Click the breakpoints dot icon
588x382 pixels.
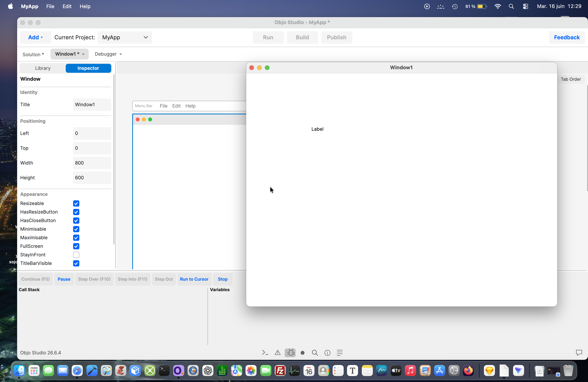(x=302, y=353)
